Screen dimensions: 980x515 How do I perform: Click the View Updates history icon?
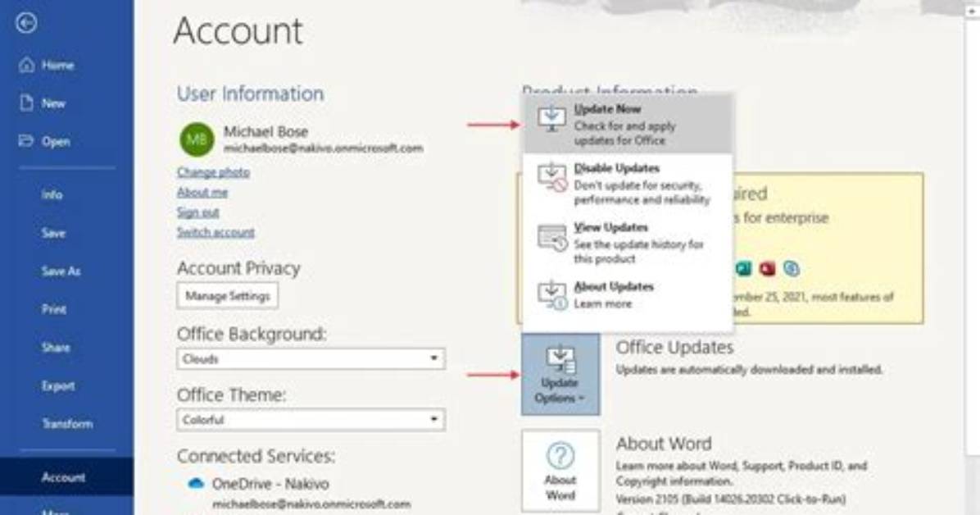(552, 237)
